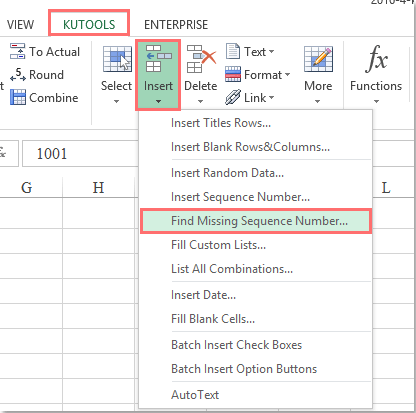
Task: Click the More tools icon
Action: [x=318, y=59]
